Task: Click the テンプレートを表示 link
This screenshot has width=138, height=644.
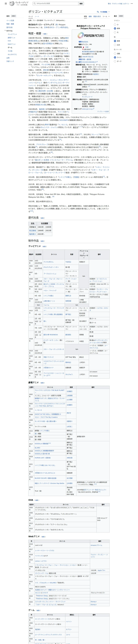Action: click(103, 112)
